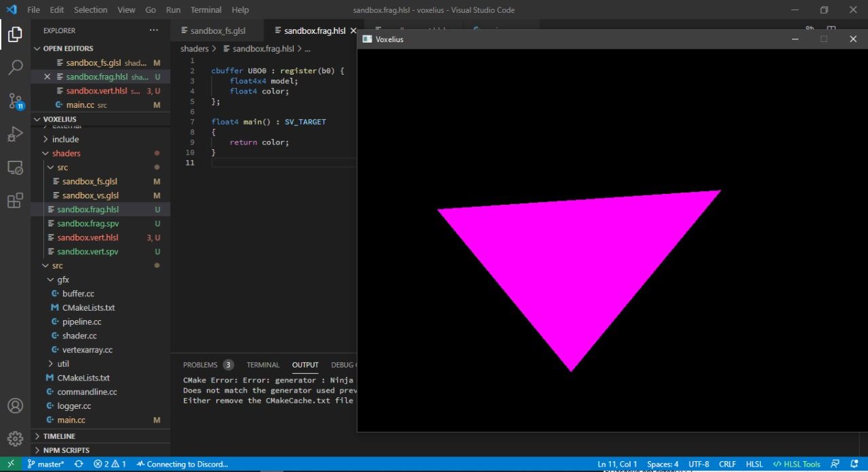Open the Terminal menu
Viewport: 868px width, 472px height.
[x=205, y=9]
